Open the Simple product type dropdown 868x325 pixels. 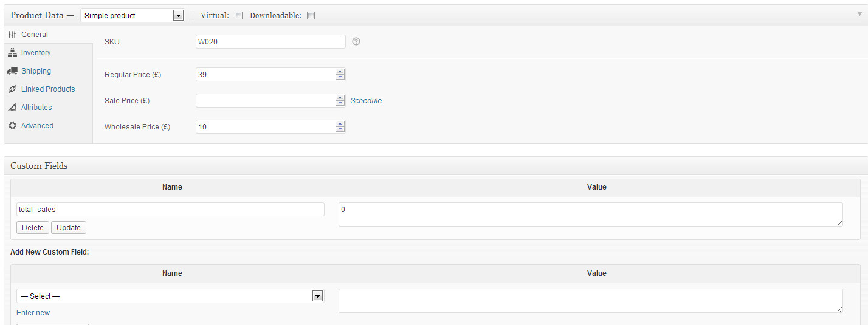click(x=132, y=15)
